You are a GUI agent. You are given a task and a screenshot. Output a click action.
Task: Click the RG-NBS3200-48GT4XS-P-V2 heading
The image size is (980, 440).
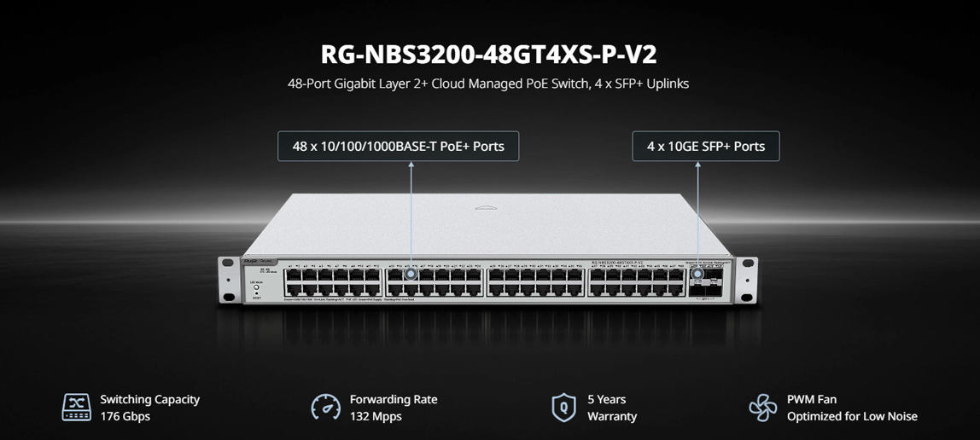tap(489, 55)
